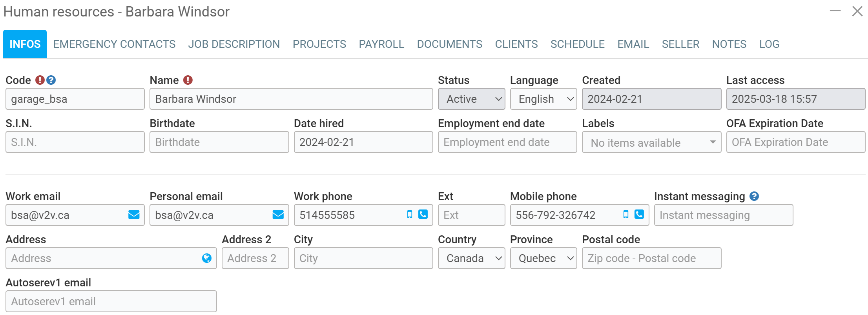Click the Mobile phone call icon
Viewport: 868px width, 315px height.
click(639, 214)
